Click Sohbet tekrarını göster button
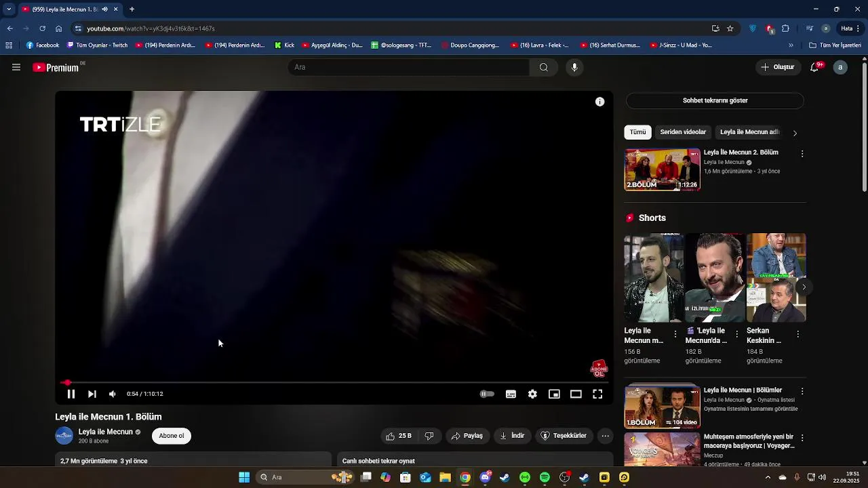The image size is (868, 488). pyautogui.click(x=715, y=100)
